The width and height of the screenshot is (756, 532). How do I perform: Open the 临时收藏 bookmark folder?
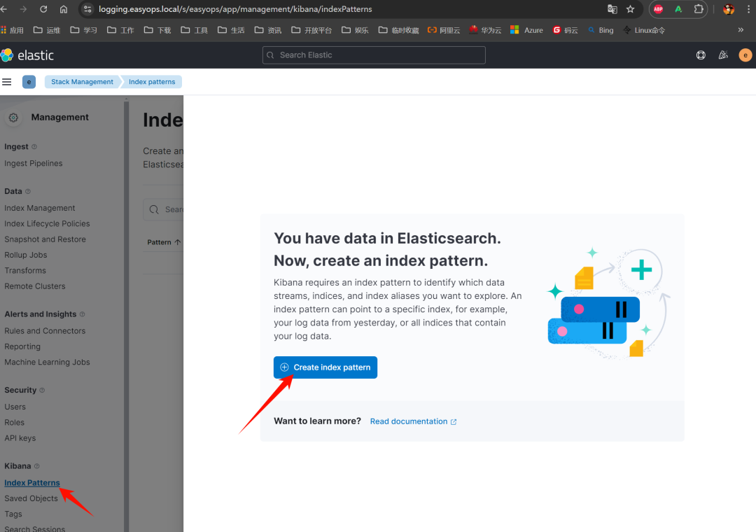399,30
